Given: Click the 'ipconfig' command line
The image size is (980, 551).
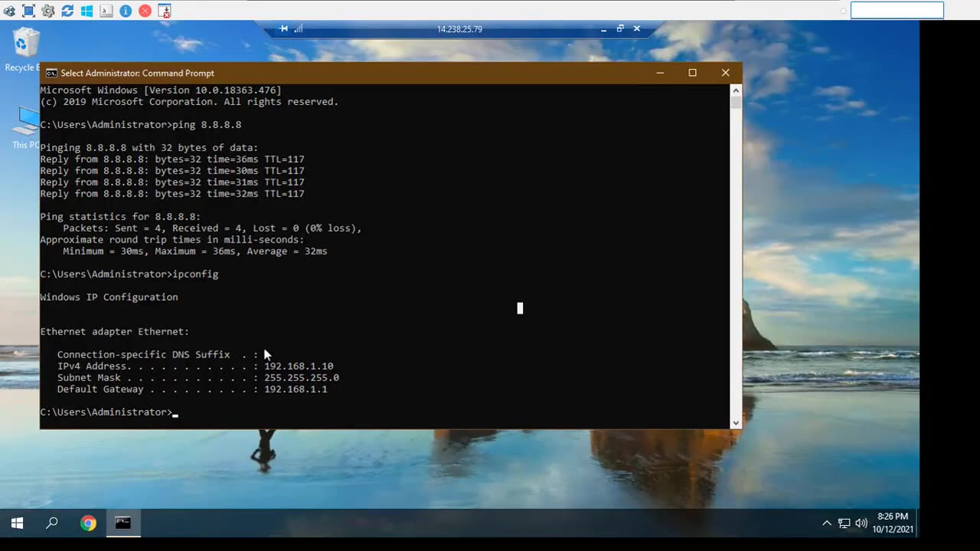Looking at the screenshot, I should pos(129,274).
